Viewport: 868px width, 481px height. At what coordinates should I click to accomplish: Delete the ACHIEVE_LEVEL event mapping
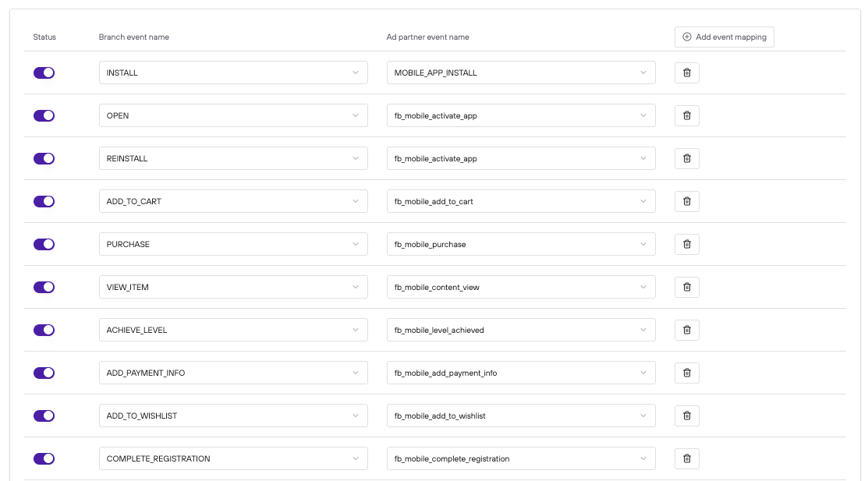(686, 330)
